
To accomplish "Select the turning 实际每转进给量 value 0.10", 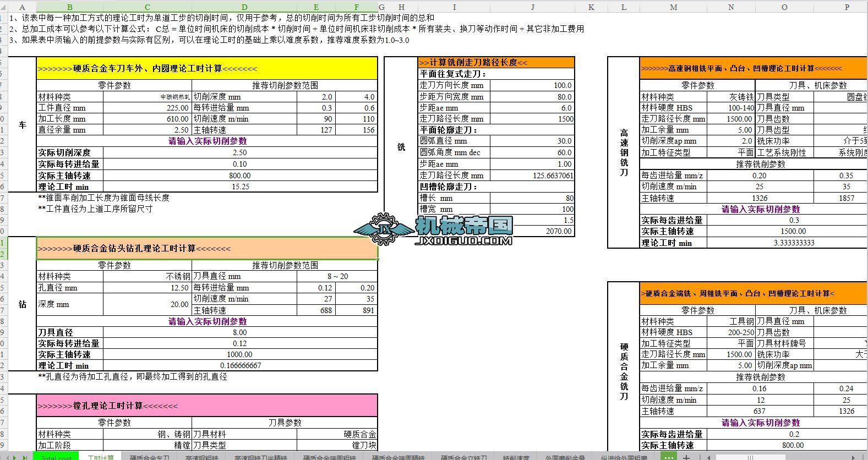I will [240, 164].
